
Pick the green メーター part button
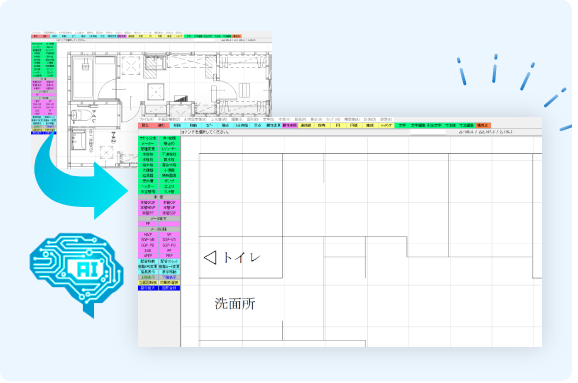point(149,144)
